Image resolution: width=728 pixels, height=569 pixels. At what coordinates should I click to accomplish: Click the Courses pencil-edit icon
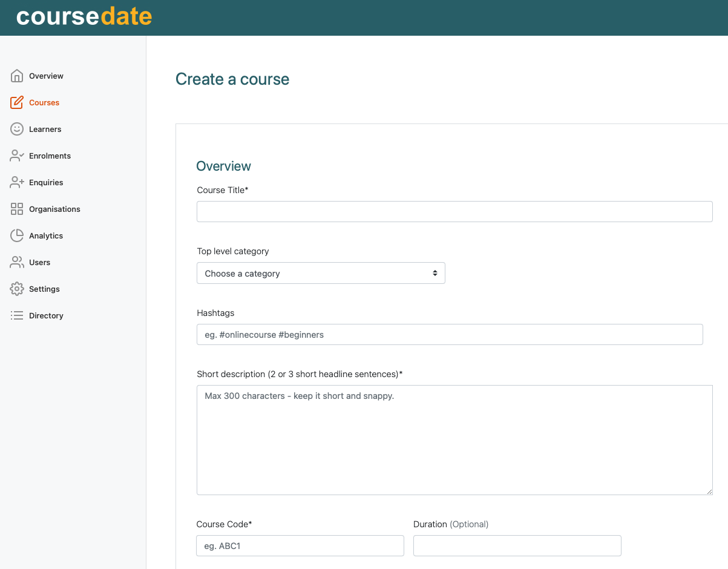[x=17, y=102]
